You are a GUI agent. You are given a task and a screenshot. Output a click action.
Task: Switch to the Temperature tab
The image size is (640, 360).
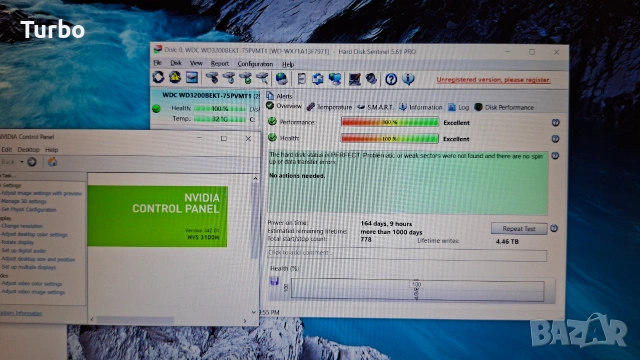tap(330, 107)
